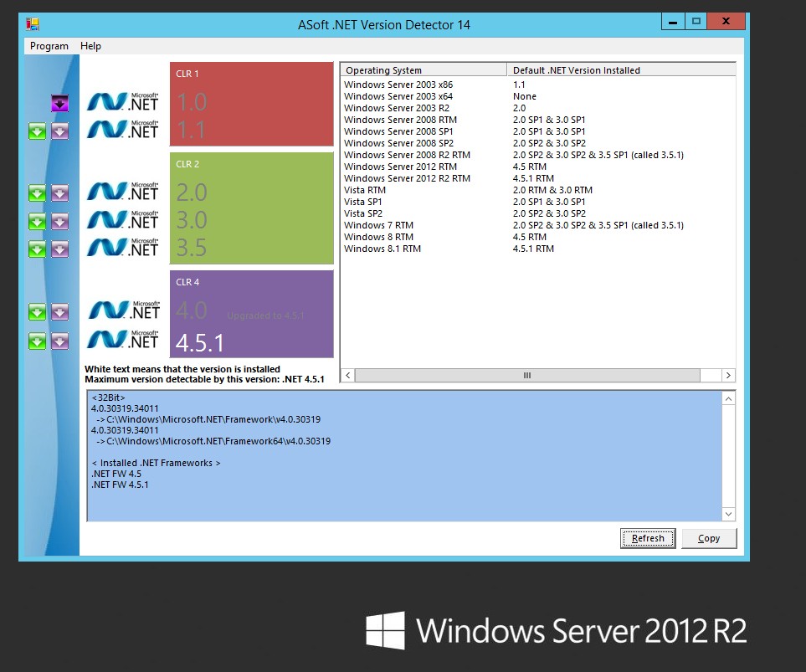Click the Default .NET Version Installed header

[621, 70]
